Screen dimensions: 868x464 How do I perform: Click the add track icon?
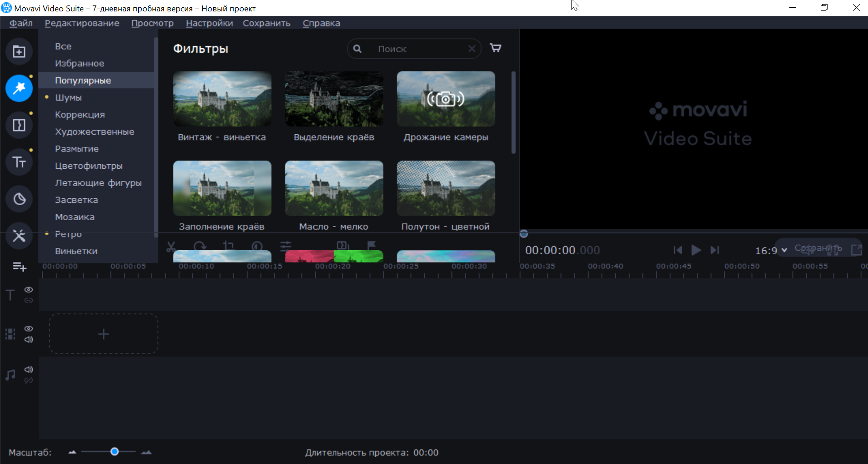click(19, 267)
